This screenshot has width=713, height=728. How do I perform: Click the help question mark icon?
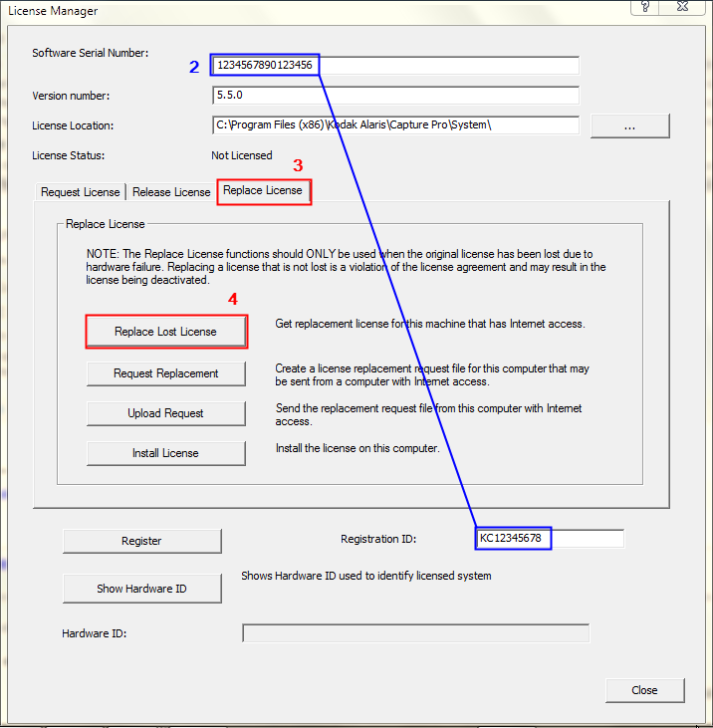[647, 6]
